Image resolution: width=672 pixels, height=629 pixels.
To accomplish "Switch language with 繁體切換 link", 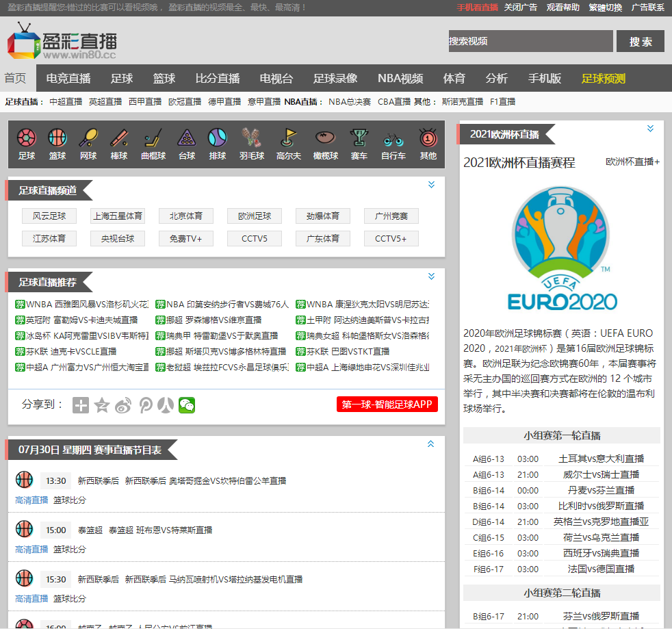I will (605, 8).
